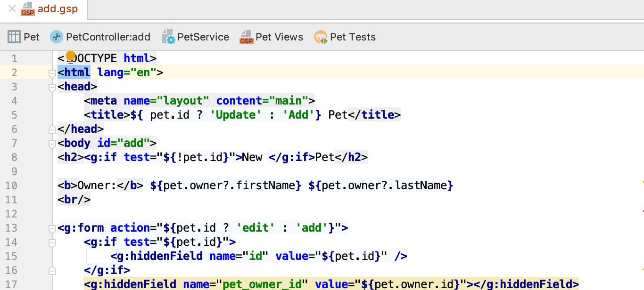Open the Pet Views navigation label

point(279,37)
